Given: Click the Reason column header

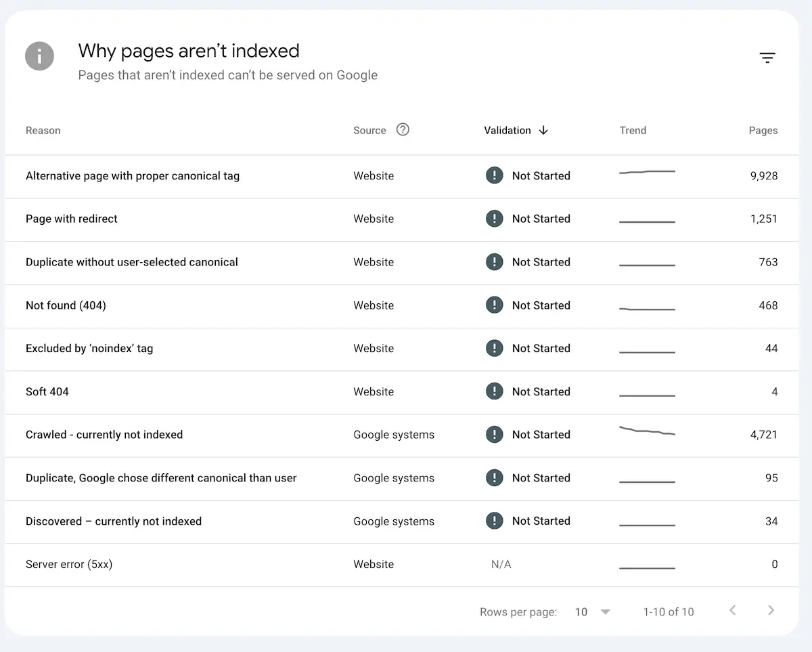Looking at the screenshot, I should (43, 131).
